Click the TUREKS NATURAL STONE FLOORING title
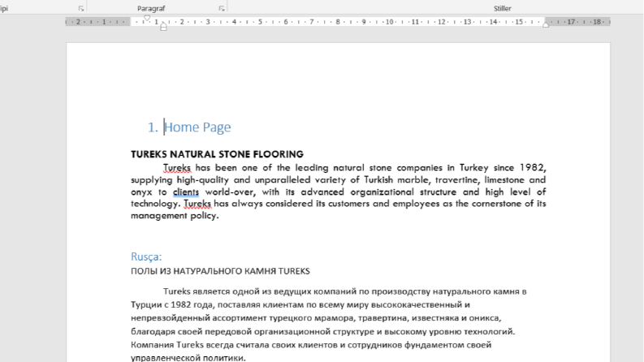Viewport: 644px width, 362px height. coord(217,154)
